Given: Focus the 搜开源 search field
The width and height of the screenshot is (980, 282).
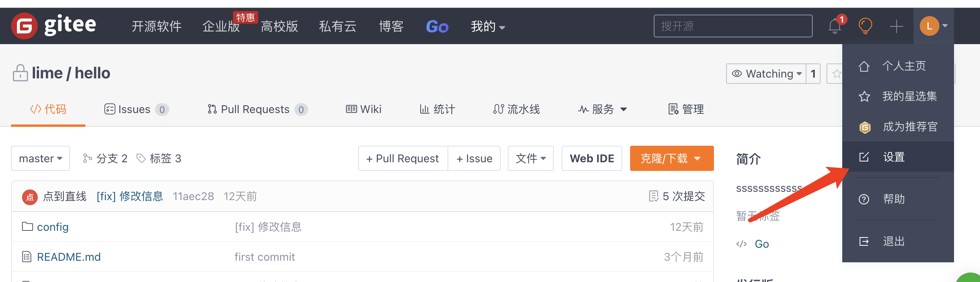Looking at the screenshot, I should tap(733, 26).
